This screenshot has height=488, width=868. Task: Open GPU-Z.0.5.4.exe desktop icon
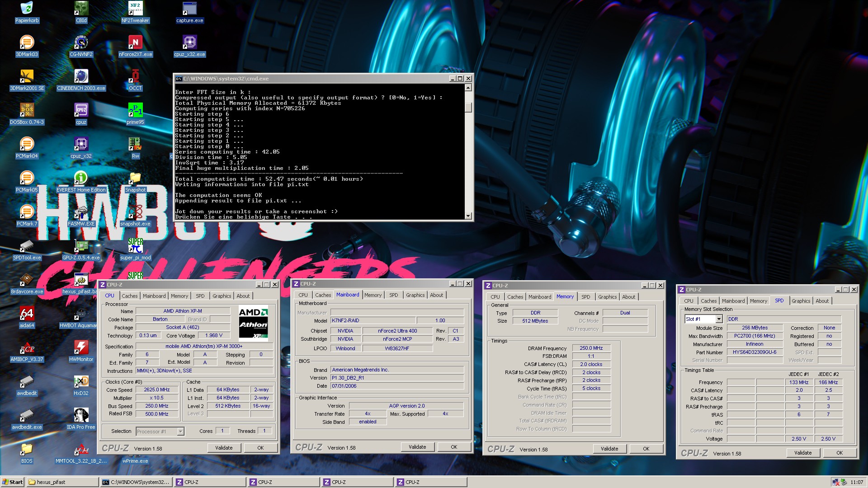[81, 249]
